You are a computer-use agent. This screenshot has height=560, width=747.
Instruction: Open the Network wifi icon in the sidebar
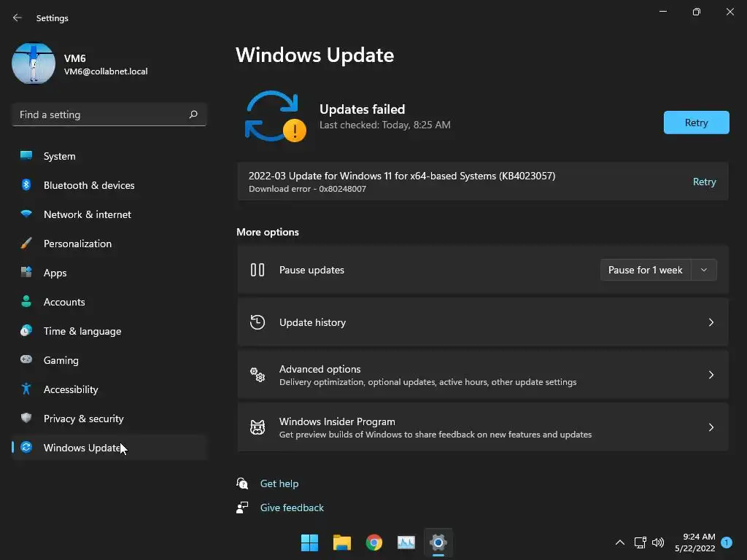(26, 214)
